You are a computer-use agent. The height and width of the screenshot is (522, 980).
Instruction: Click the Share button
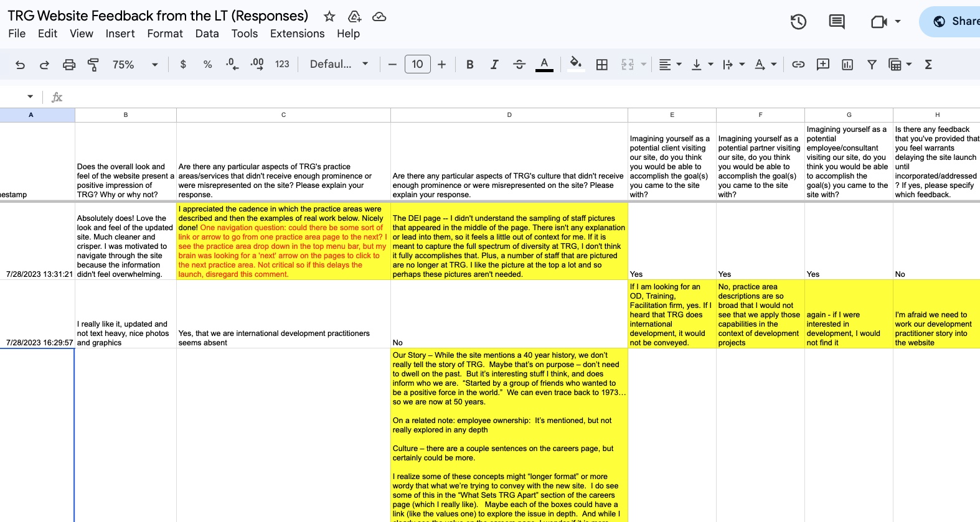pyautogui.click(x=949, y=21)
